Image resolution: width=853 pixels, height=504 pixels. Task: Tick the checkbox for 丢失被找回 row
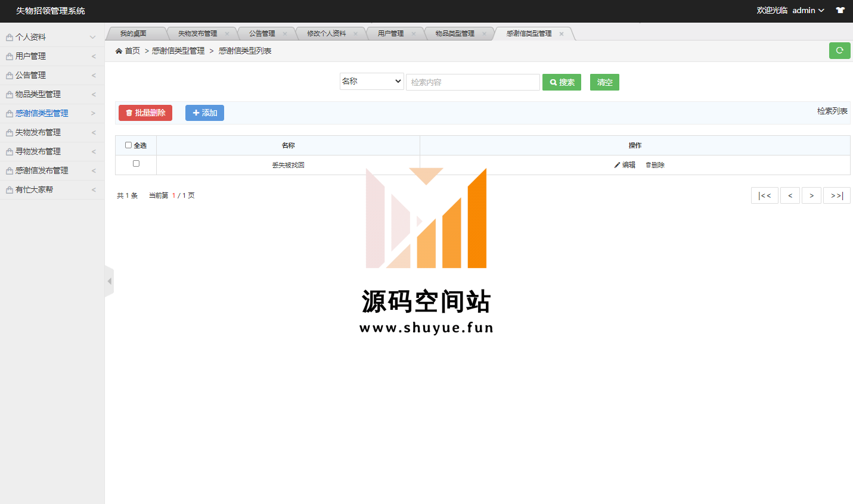pyautogui.click(x=136, y=163)
